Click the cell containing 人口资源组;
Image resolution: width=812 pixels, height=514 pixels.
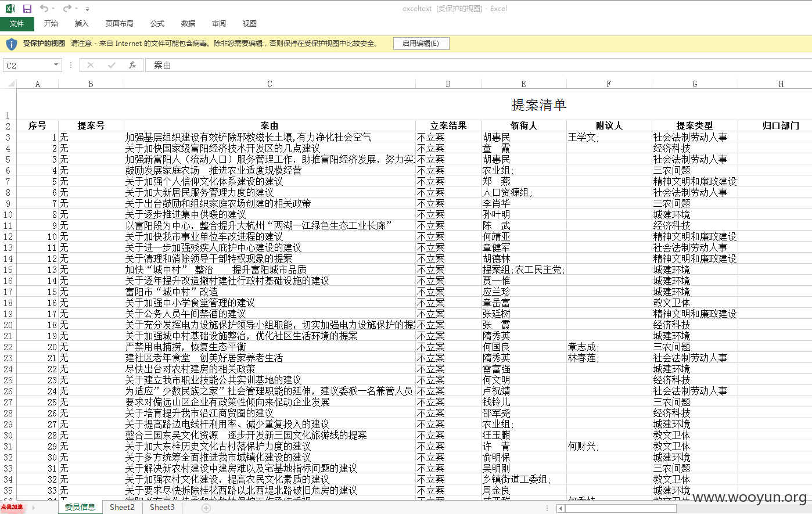click(524, 192)
